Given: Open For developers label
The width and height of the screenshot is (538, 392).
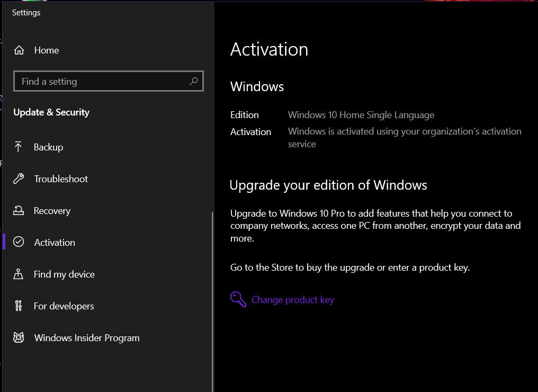Looking at the screenshot, I should tap(64, 306).
